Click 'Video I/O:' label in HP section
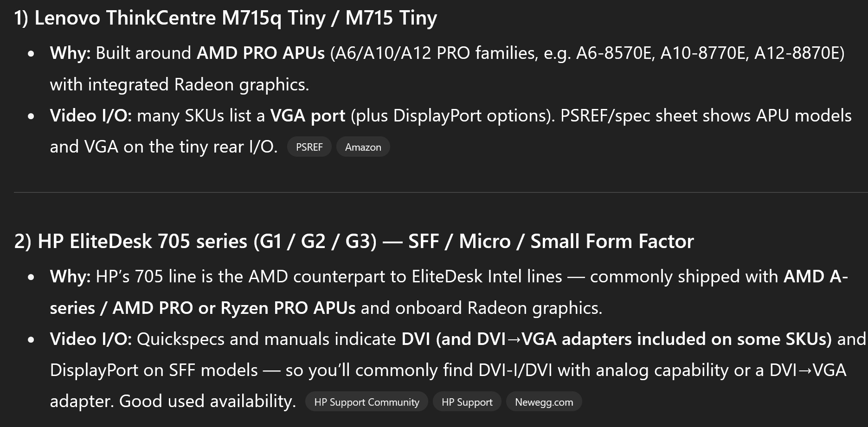This screenshot has width=868, height=427. point(91,339)
